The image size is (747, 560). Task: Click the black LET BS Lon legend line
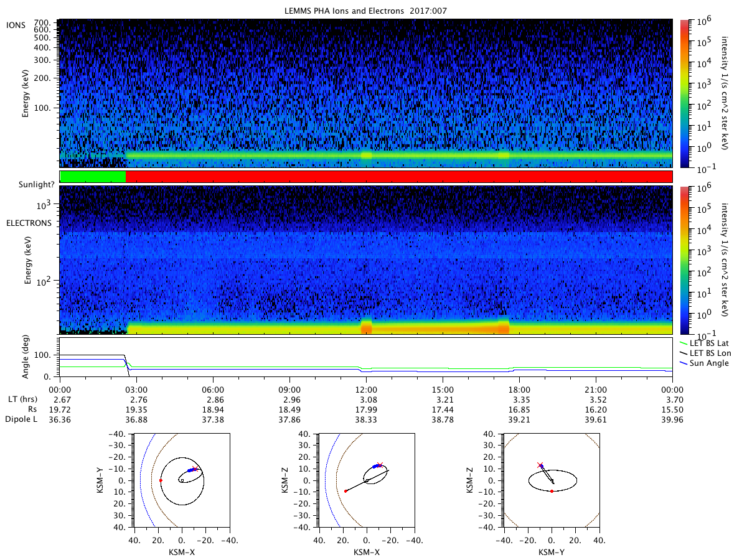click(684, 352)
